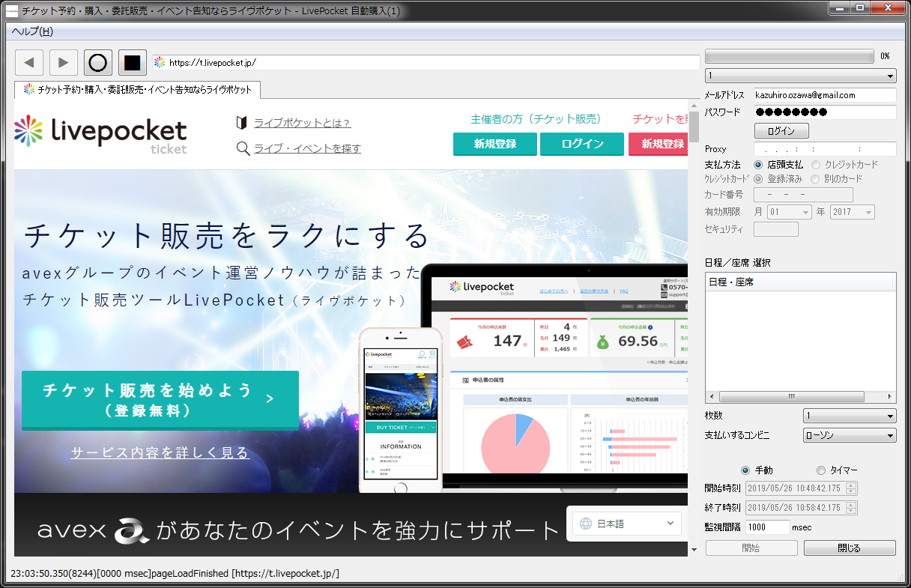Image resolution: width=911 pixels, height=588 pixels.
Task: Click the パスワード input field
Action: 825,112
